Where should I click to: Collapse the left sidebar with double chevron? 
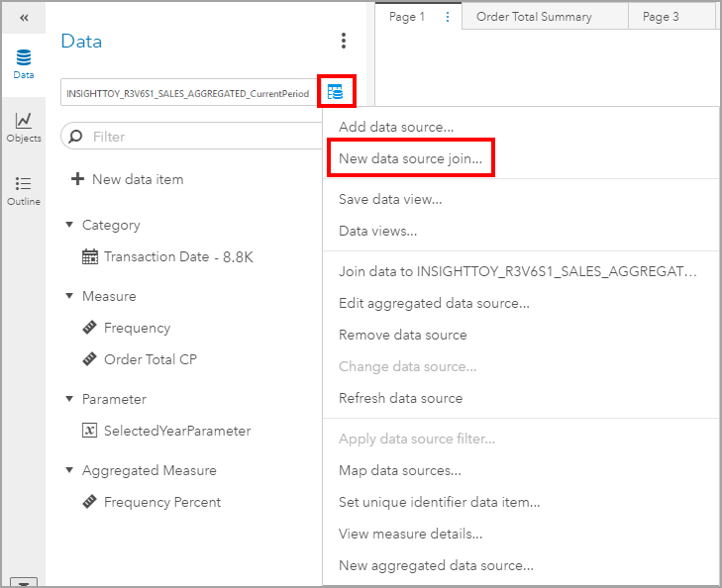click(24, 18)
